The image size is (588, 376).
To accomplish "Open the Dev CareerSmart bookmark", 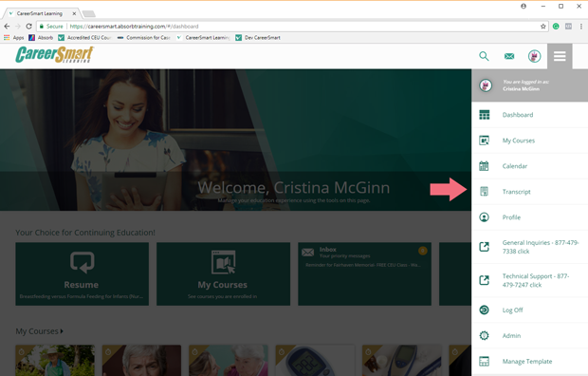I will coord(258,38).
